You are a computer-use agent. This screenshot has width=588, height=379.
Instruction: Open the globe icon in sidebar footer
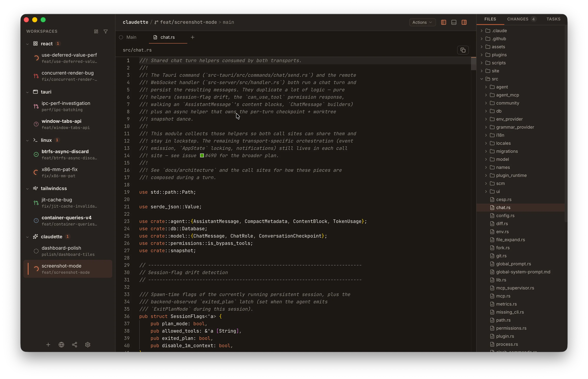[x=62, y=344]
